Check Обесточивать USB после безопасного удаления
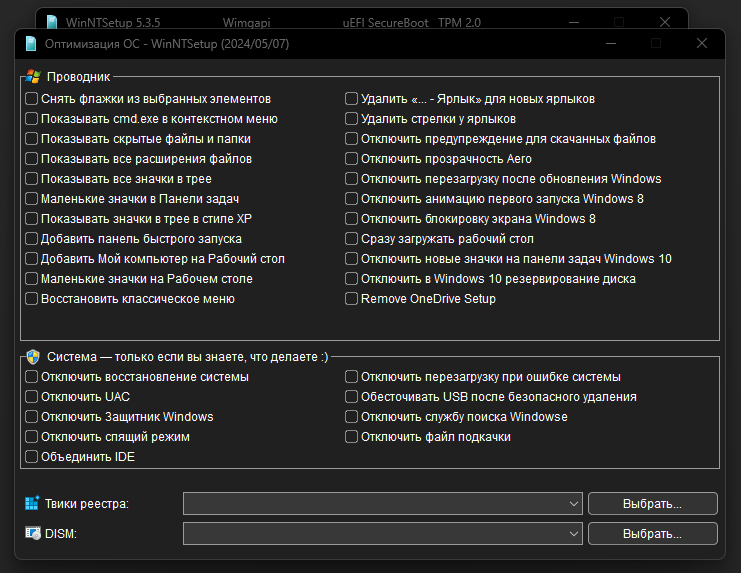 pos(351,397)
